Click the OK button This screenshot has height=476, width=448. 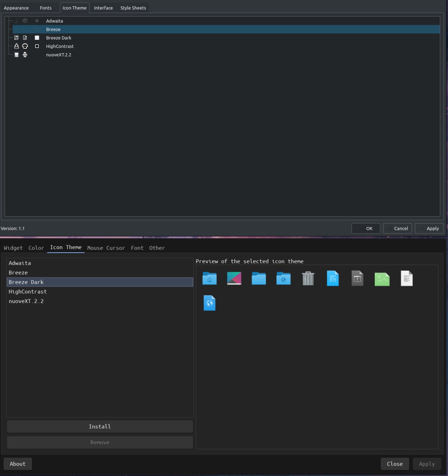366,228
